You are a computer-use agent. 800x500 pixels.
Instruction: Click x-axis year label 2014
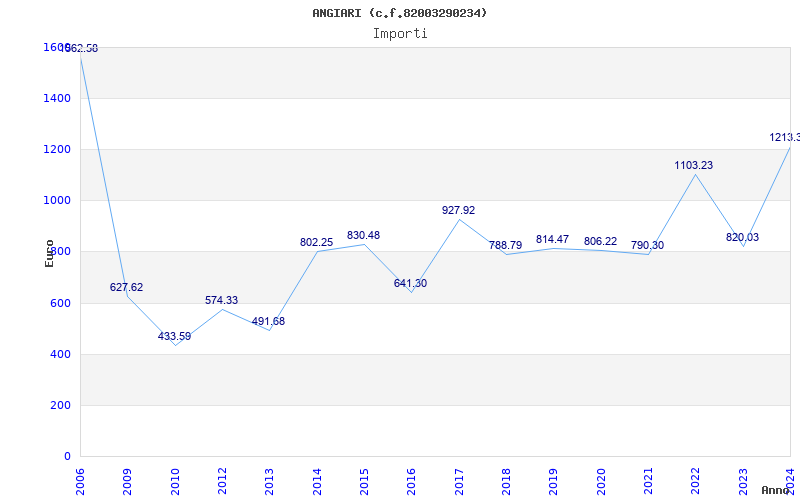[x=317, y=482]
